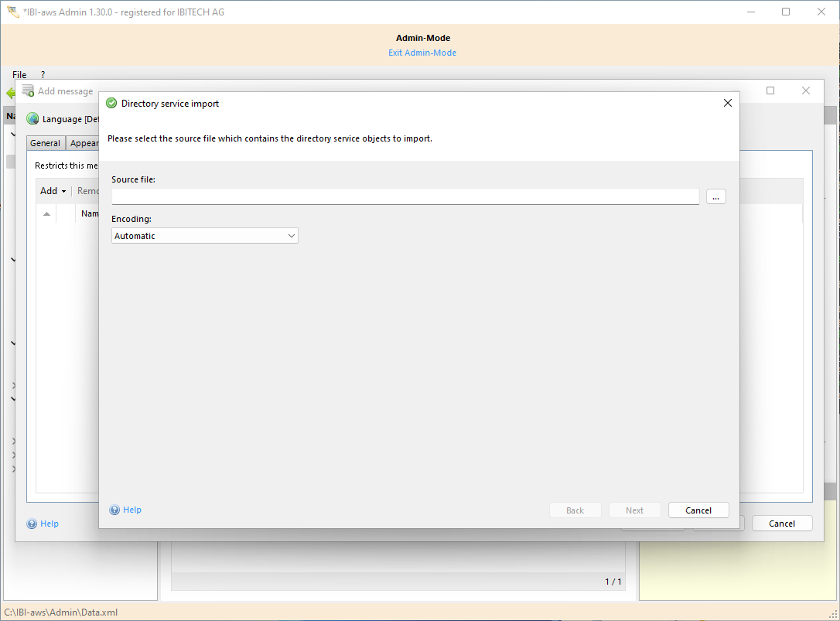Click the Help icon at the editor's bottom left
This screenshot has width=840, height=621.
point(31,524)
